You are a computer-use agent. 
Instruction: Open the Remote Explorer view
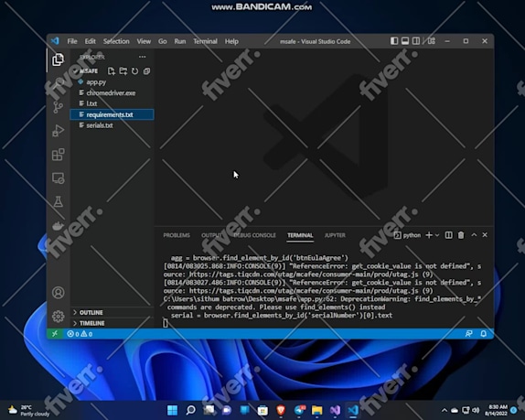pyautogui.click(x=58, y=178)
